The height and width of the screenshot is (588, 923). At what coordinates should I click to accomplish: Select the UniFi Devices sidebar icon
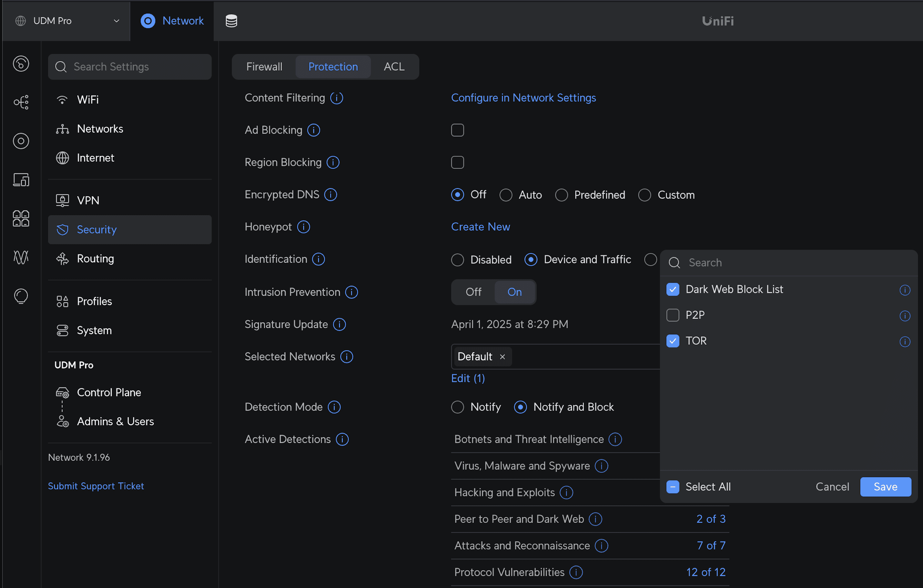tap(21, 141)
